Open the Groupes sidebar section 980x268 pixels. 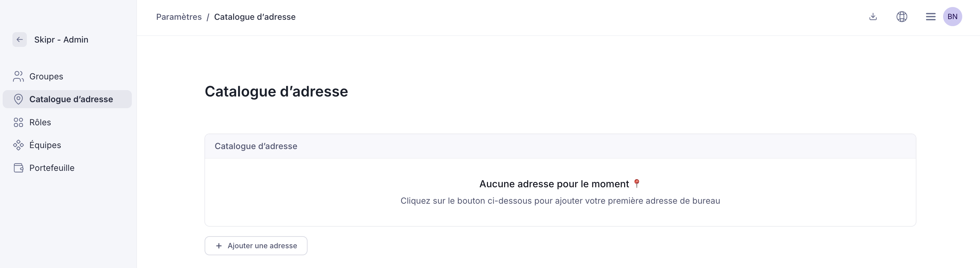[46, 76]
